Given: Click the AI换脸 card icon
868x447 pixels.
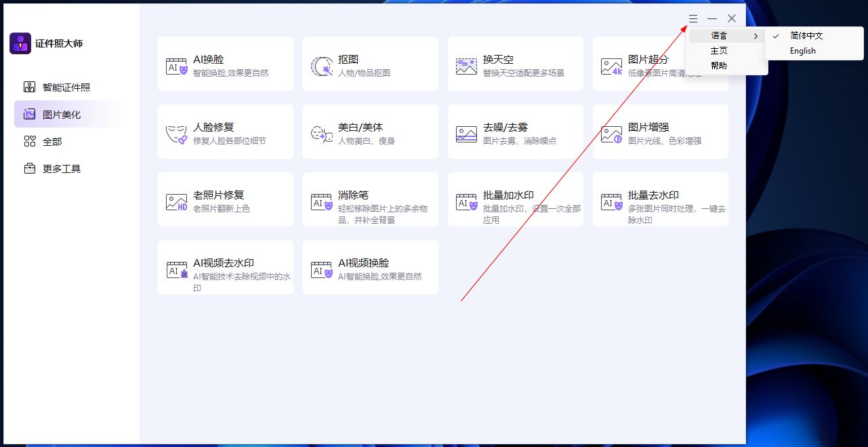Looking at the screenshot, I should coord(177,66).
